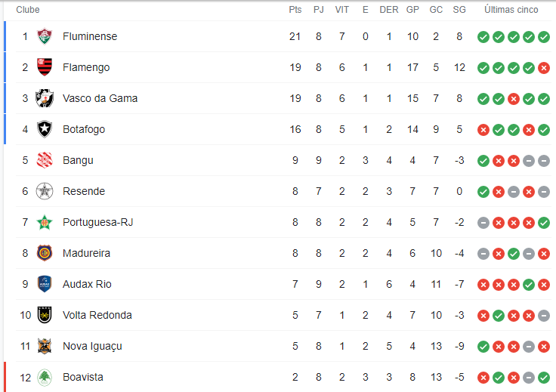Click the Fluminense club crest
This screenshot has width=556, height=392.
(x=45, y=36)
